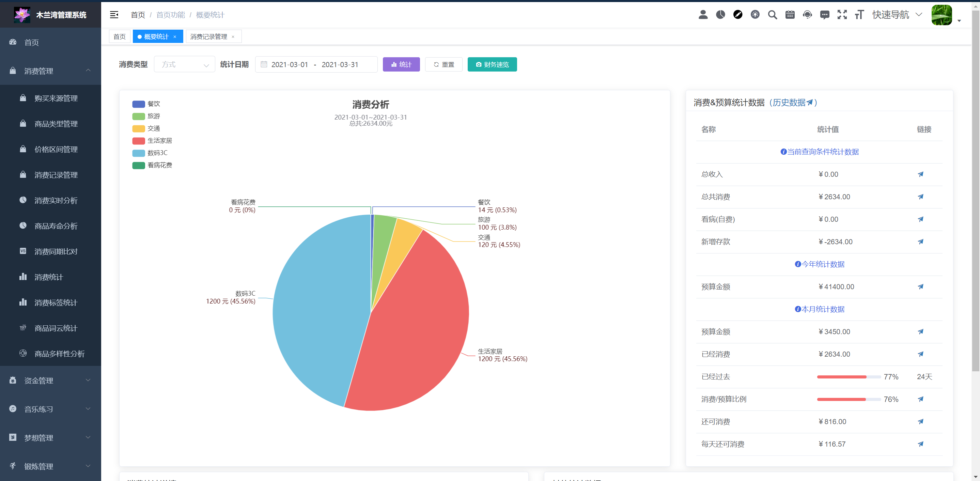Screen dimensions: 980x481
Task: Click the 首页 breadcrumb link
Action: [x=138, y=15]
